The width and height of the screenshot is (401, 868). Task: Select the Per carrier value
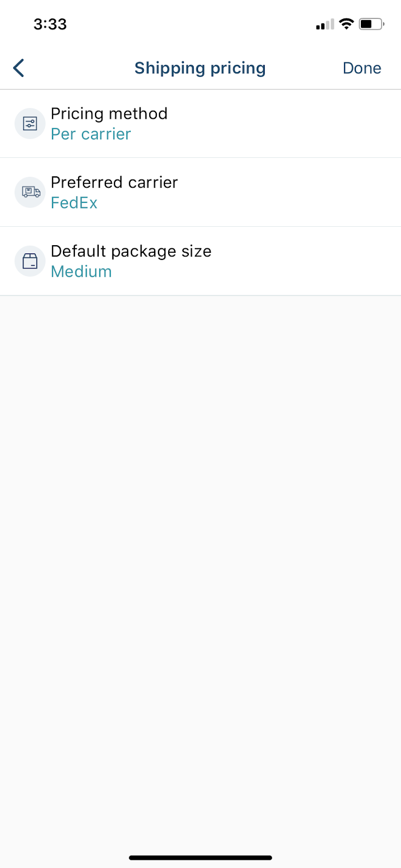pyautogui.click(x=91, y=134)
